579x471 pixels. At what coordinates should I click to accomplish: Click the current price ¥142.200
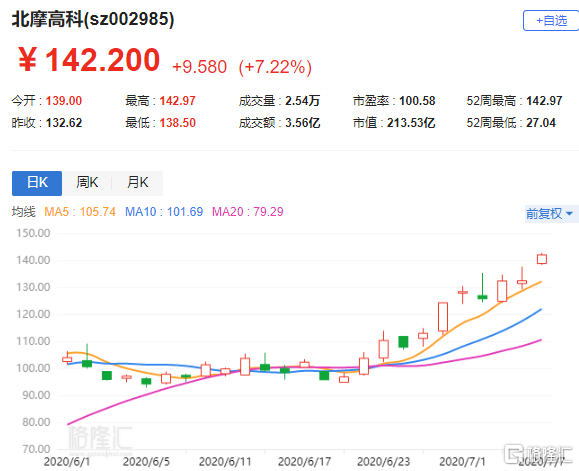tap(89, 59)
